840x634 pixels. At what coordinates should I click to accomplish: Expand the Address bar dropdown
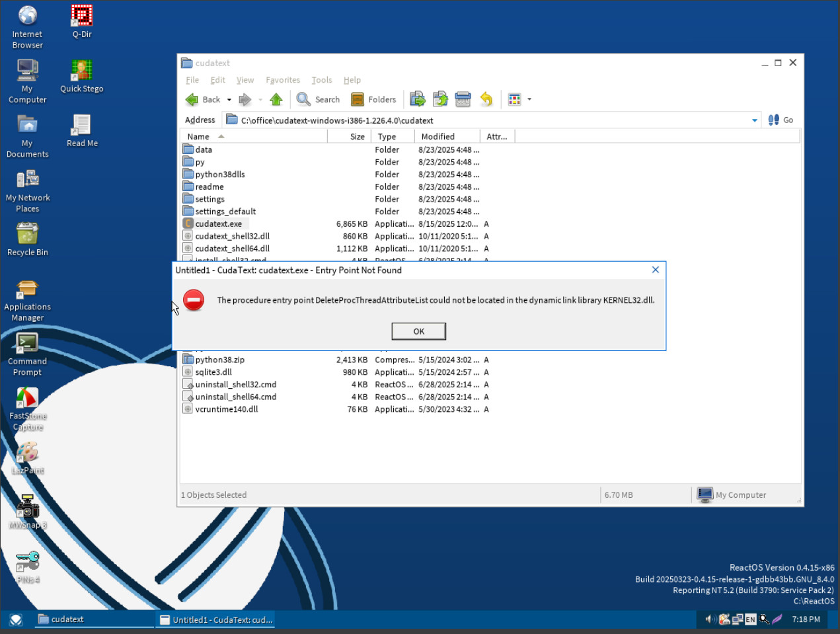click(x=755, y=120)
